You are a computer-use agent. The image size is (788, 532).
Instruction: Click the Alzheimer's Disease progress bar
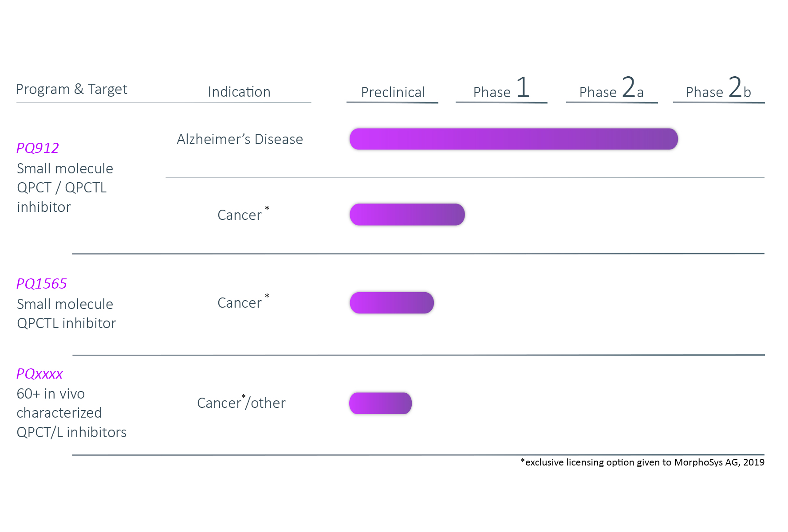tap(513, 139)
